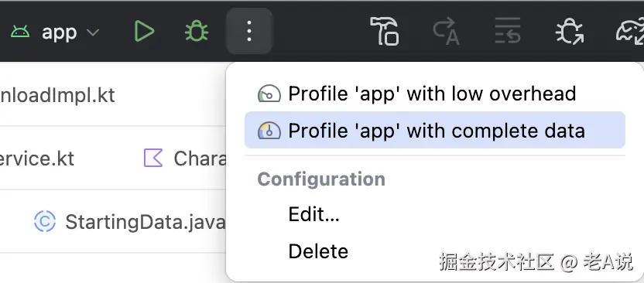
Task: Click the Kotlin file icon beside Chara tab
Action: tap(153, 159)
